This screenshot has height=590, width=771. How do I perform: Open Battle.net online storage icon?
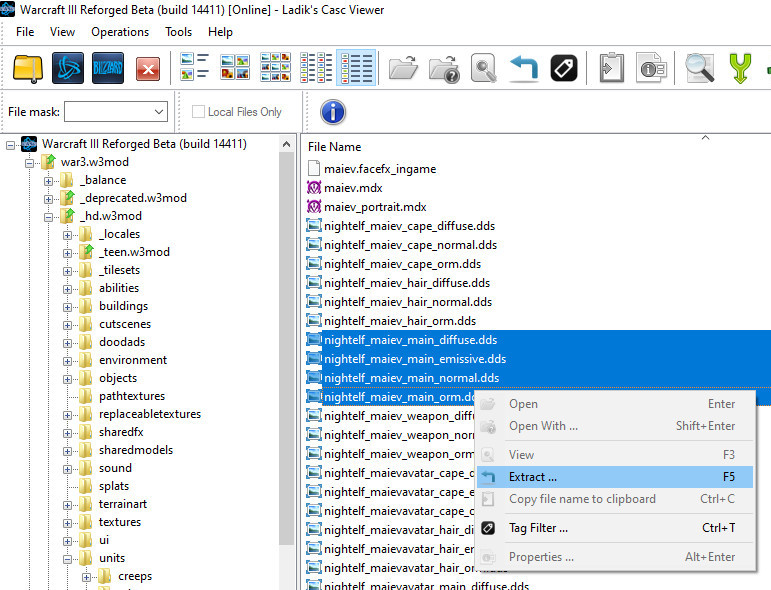(x=68, y=68)
